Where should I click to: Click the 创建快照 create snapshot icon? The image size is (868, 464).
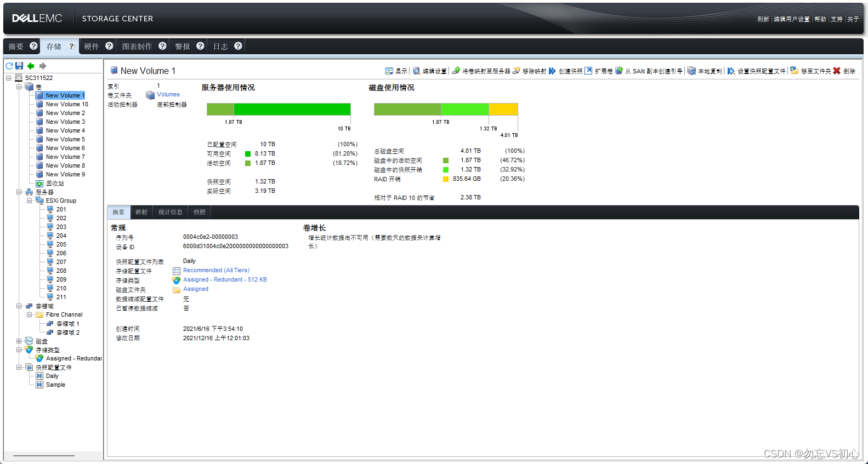[552, 71]
